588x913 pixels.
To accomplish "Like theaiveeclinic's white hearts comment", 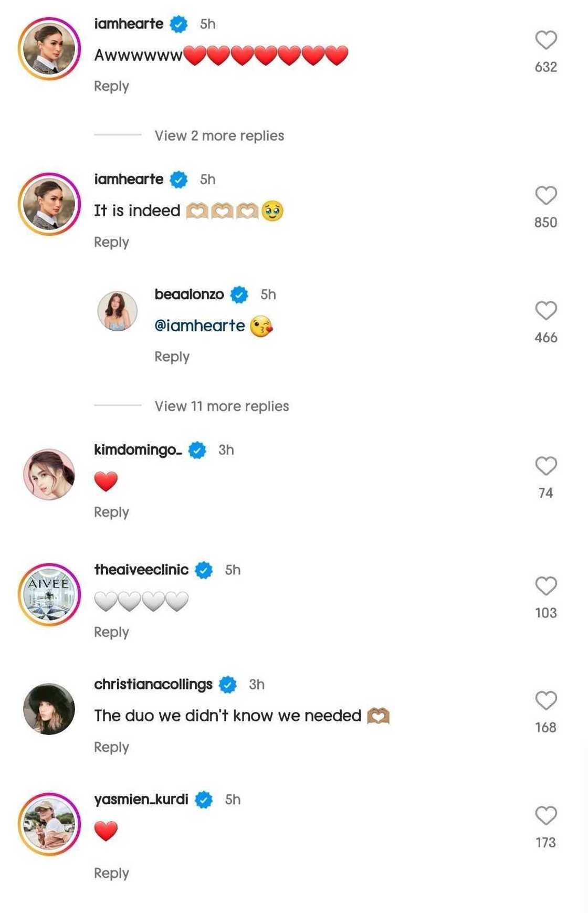I will pyautogui.click(x=545, y=585).
